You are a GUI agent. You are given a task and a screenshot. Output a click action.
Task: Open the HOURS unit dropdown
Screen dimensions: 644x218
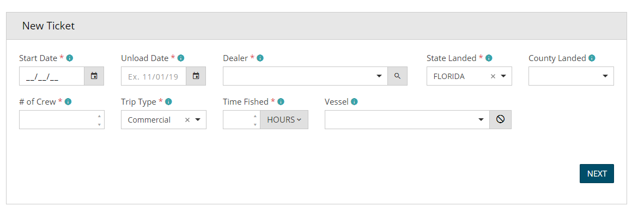284,120
